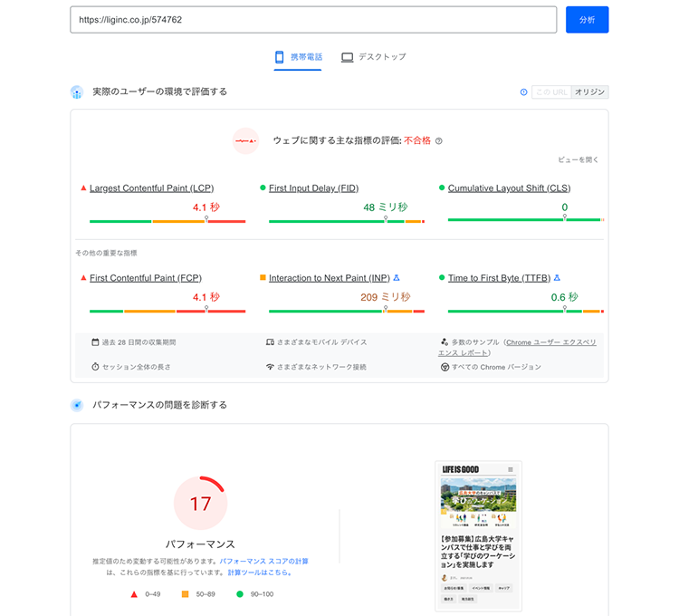
Task: Switch to the 携帯電話 mobile tab
Action: pyautogui.click(x=298, y=57)
